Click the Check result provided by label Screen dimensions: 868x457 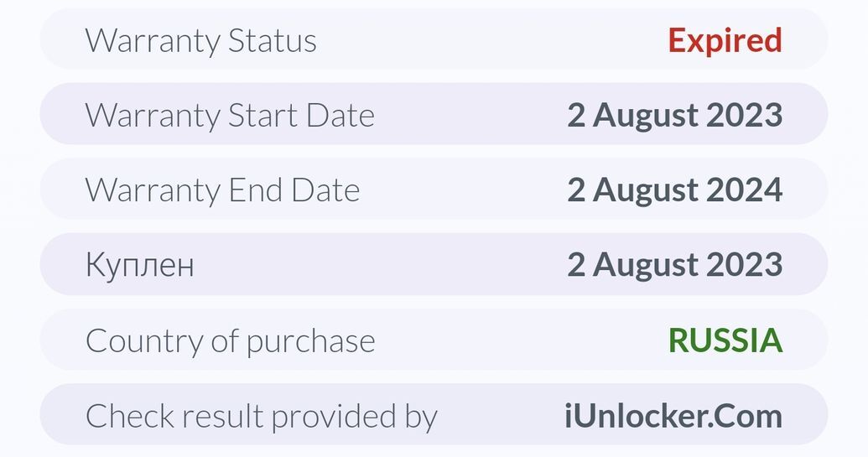(x=261, y=416)
